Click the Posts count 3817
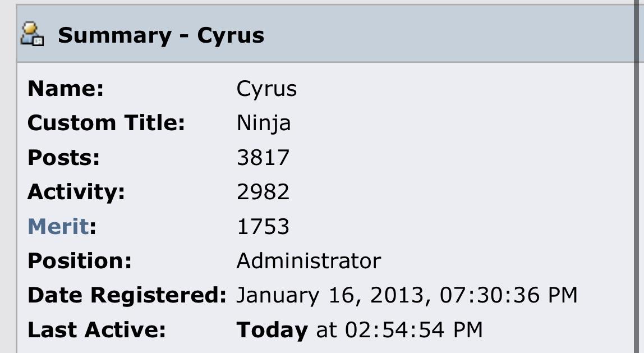This screenshot has width=644, height=353. coord(263,157)
